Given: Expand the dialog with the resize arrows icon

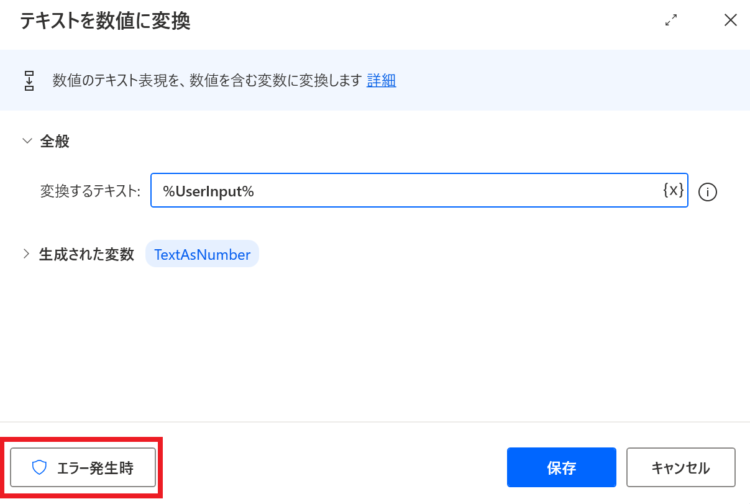Looking at the screenshot, I should [x=671, y=20].
